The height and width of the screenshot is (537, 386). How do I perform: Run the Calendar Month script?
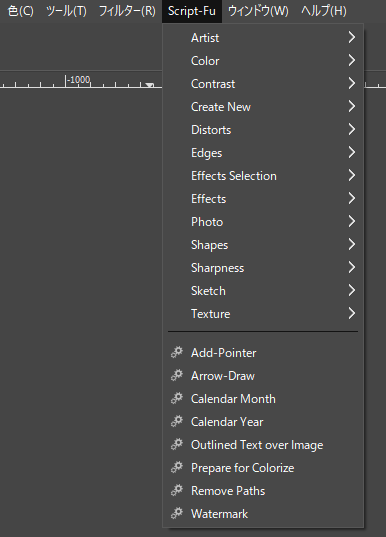point(263,399)
